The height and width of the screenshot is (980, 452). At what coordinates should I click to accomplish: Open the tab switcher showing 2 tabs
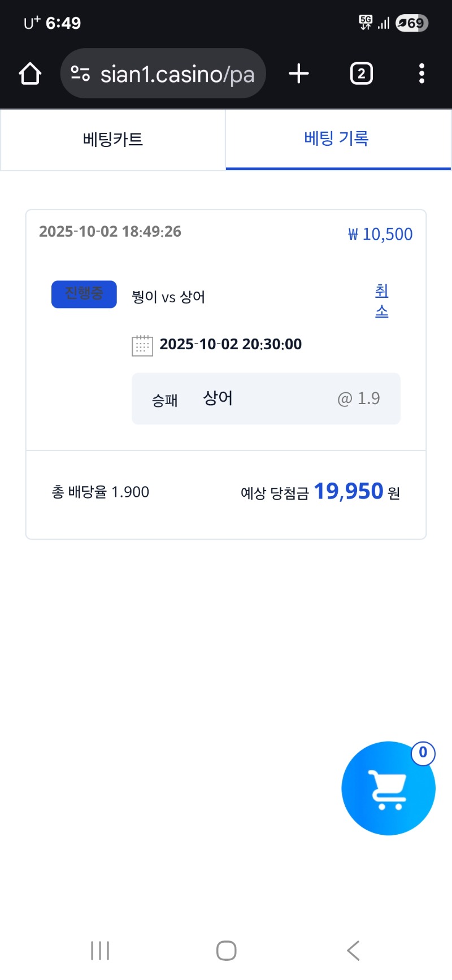(x=361, y=74)
